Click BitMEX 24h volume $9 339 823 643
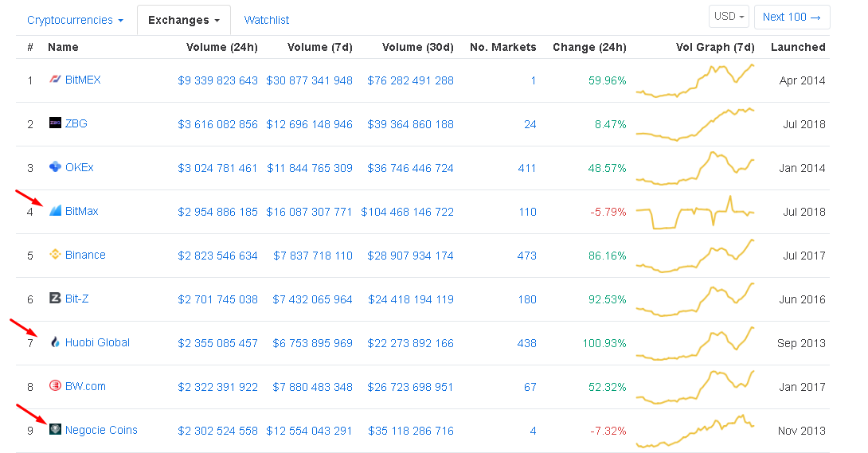Image resolution: width=868 pixels, height=453 pixels. [x=217, y=80]
